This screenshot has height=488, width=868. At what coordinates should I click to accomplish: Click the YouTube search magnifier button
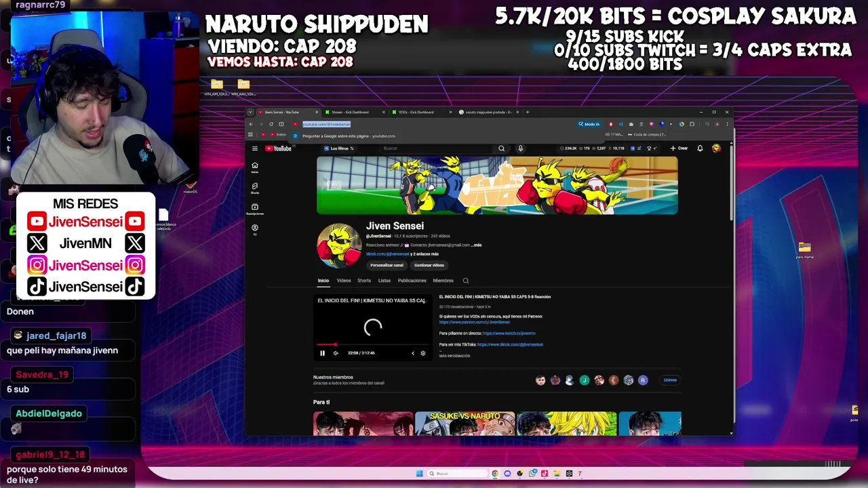(x=501, y=148)
